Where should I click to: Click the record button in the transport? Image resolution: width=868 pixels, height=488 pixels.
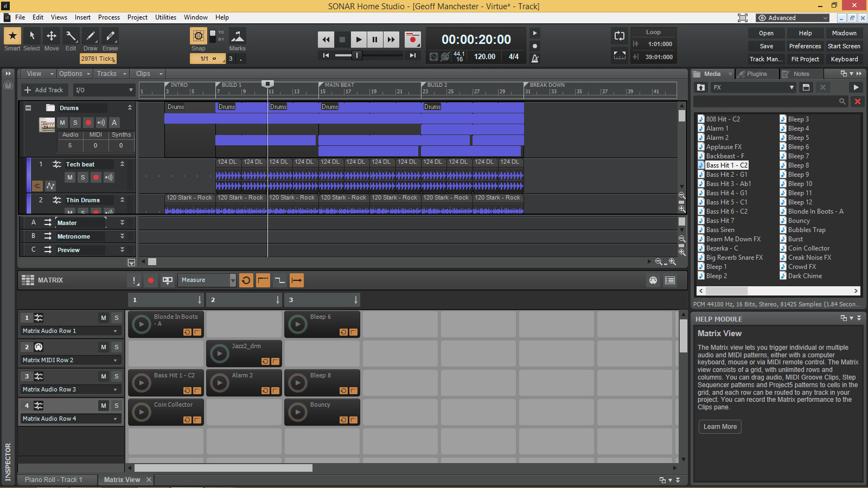click(412, 39)
